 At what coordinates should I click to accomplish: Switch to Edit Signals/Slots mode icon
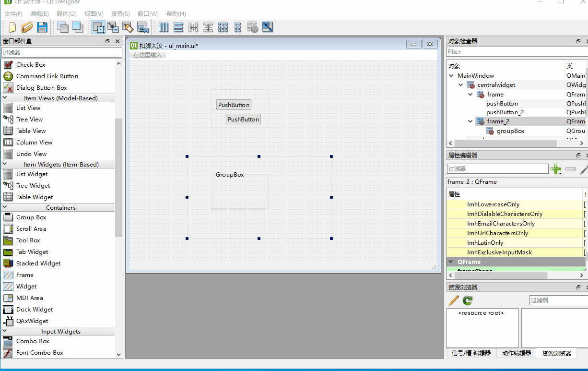[x=113, y=27]
